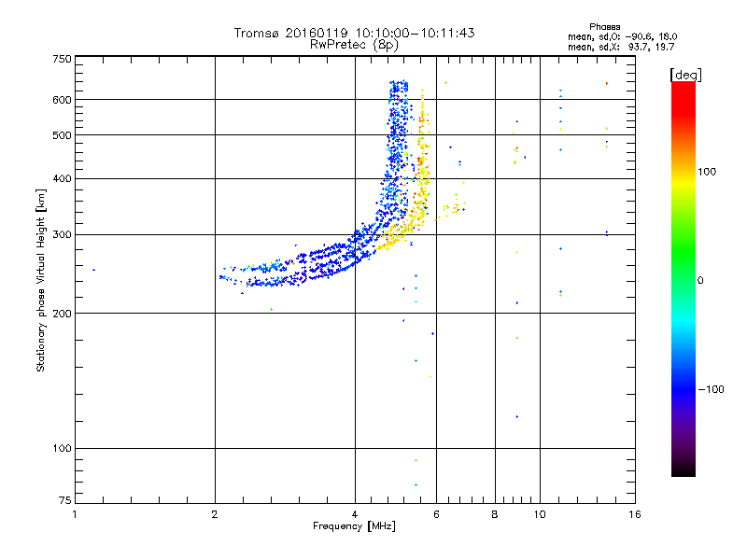The width and height of the screenshot is (747, 560).
Task: Click the y-axis '75' tick label
Action: pos(65,500)
